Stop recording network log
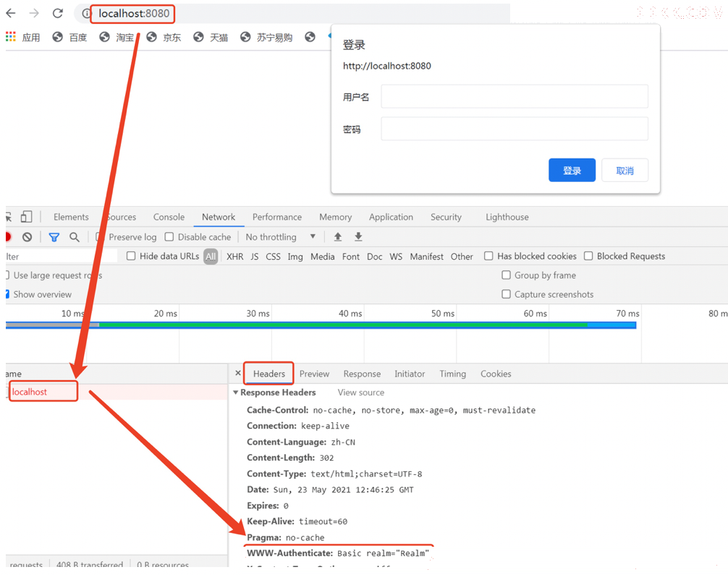This screenshot has height=575, width=728. pyautogui.click(x=8, y=237)
